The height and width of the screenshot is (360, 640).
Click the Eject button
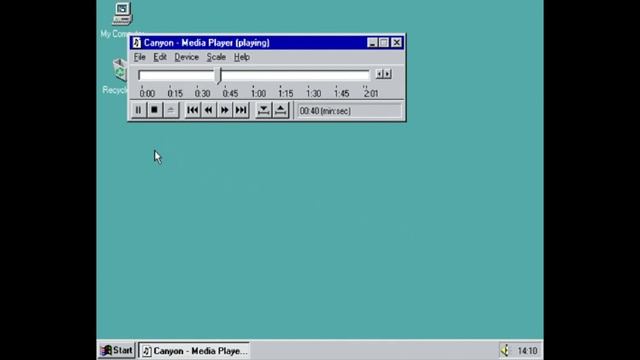tap(171, 110)
